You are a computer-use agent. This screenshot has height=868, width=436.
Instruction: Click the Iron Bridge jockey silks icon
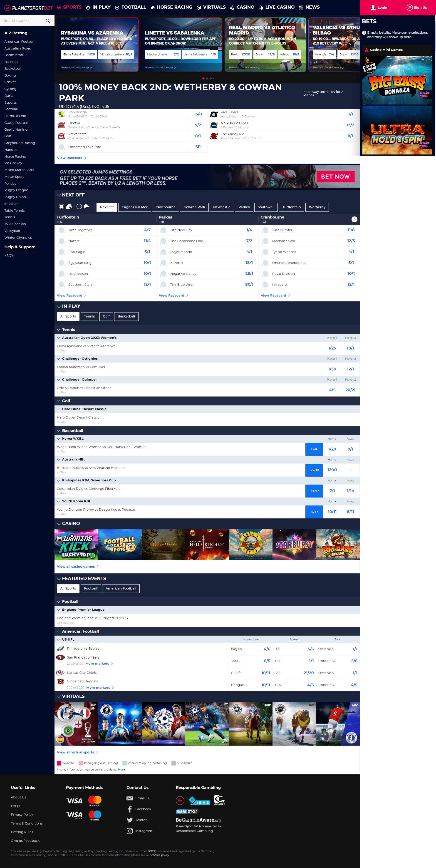coord(61,114)
